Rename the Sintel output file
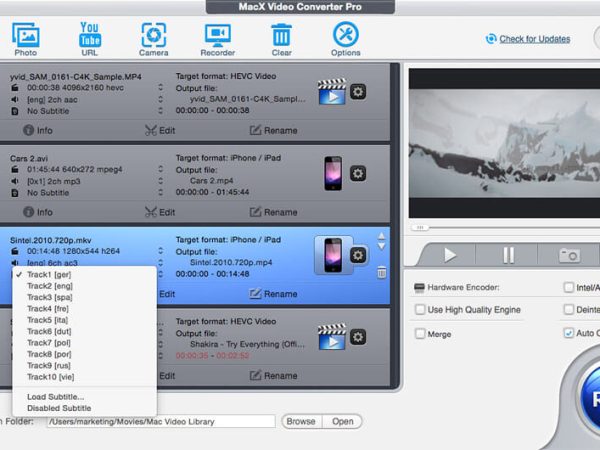 273,294
